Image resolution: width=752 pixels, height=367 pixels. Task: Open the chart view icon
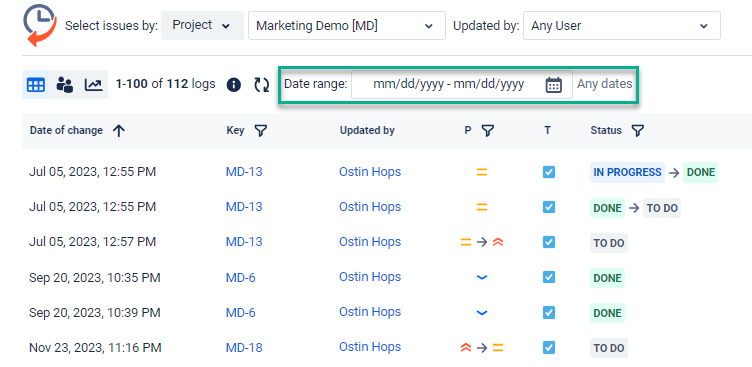94,85
